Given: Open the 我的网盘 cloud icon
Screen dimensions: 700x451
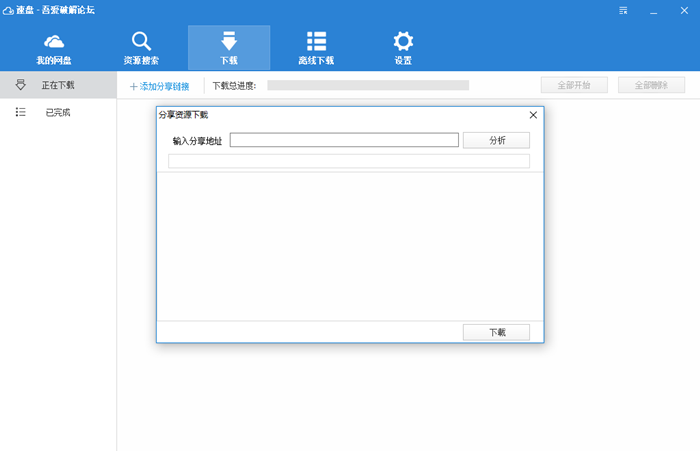Looking at the screenshot, I should point(54,42).
